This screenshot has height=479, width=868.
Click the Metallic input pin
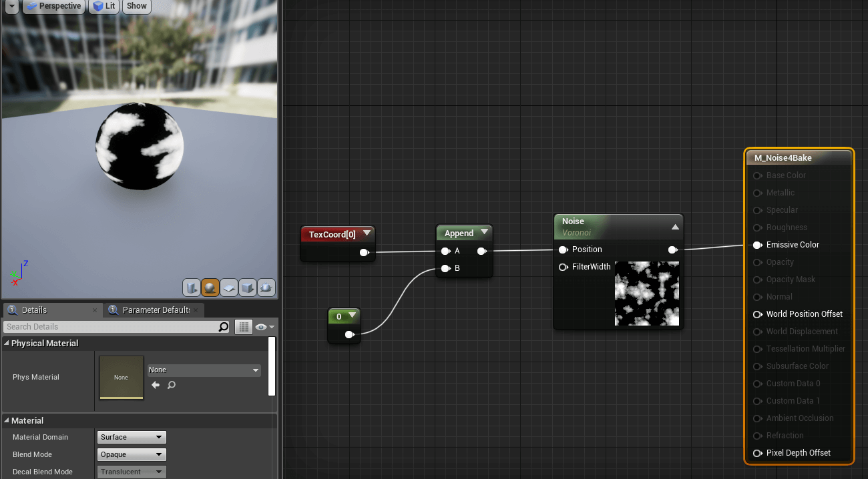coord(758,193)
